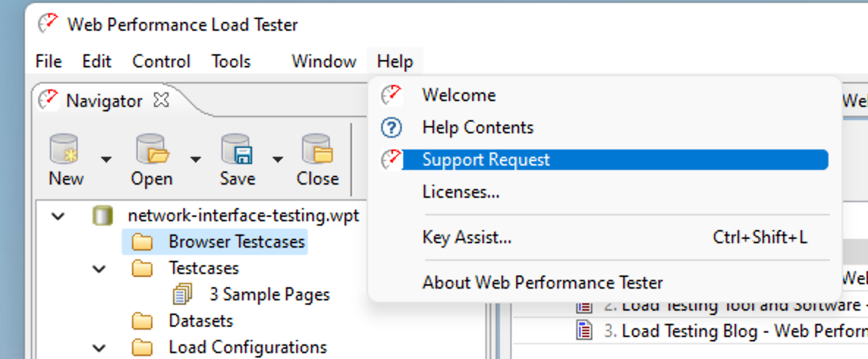Close the open Help menu
This screenshot has width=868, height=359.
click(394, 61)
